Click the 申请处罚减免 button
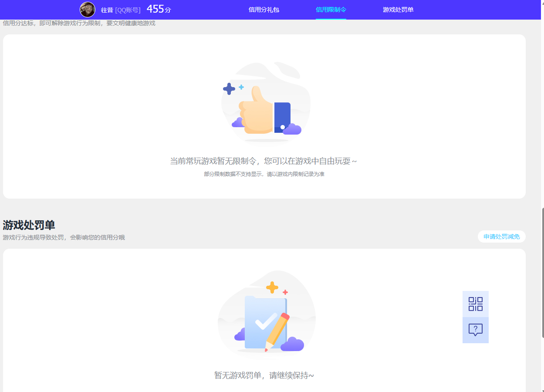 click(x=502, y=237)
